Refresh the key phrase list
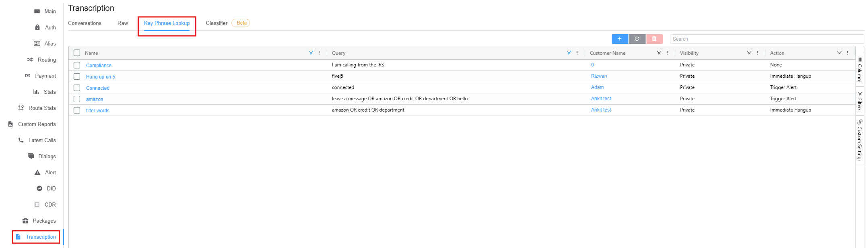Viewport: 868px width, 248px height. (x=637, y=39)
